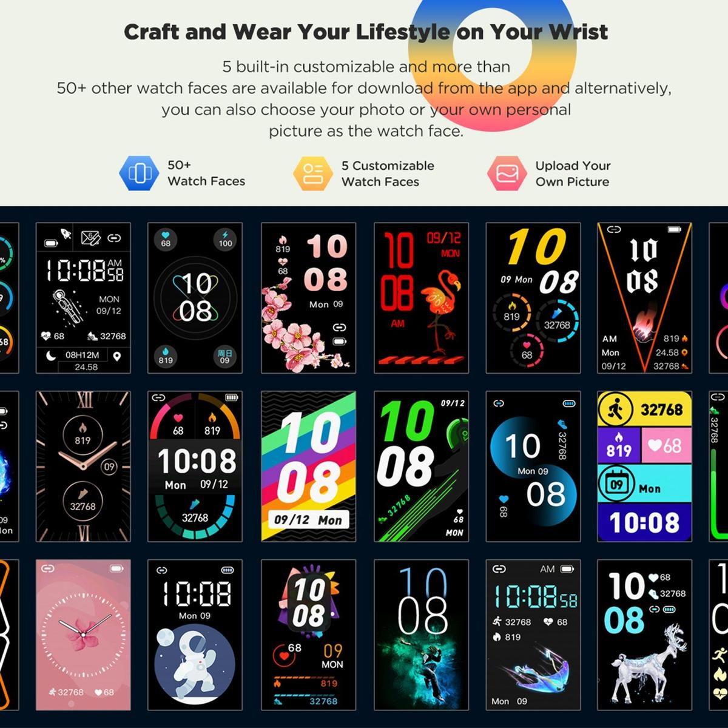Choose the blue circle 10 08 face
The image size is (728, 728).
(533, 467)
